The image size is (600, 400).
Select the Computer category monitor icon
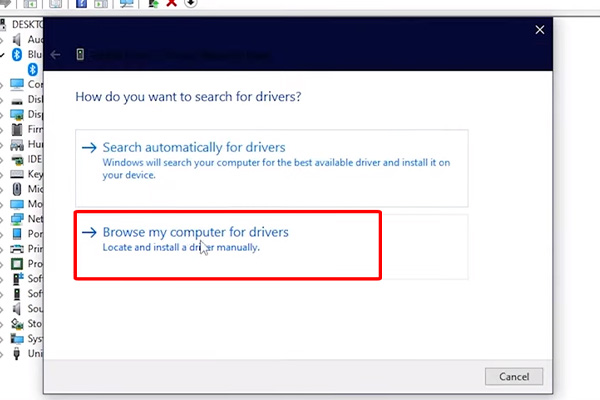click(x=16, y=84)
